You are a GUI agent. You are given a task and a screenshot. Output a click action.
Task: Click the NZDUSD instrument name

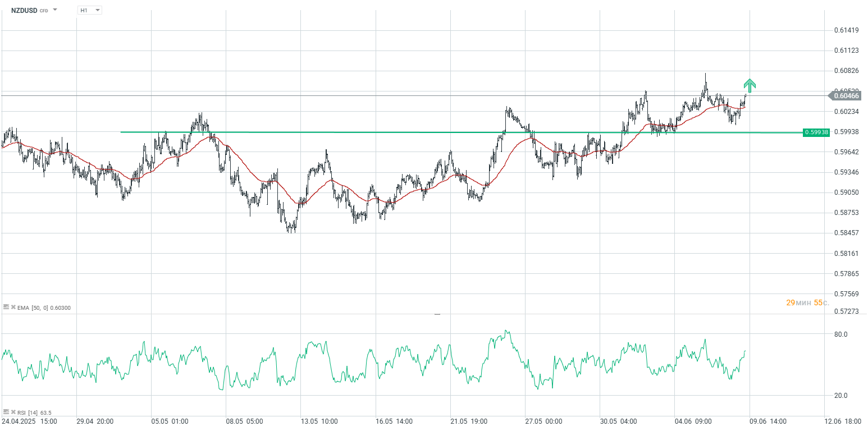(24, 10)
